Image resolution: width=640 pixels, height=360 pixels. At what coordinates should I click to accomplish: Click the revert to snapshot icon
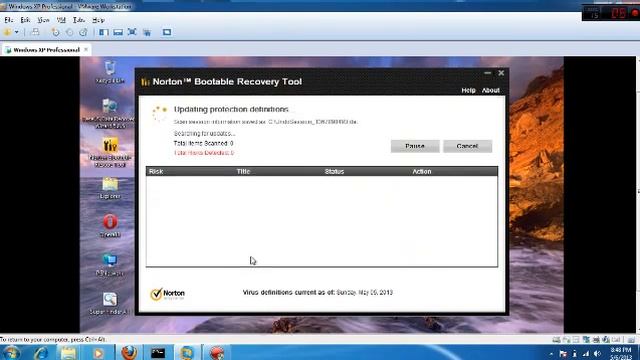click(69, 32)
